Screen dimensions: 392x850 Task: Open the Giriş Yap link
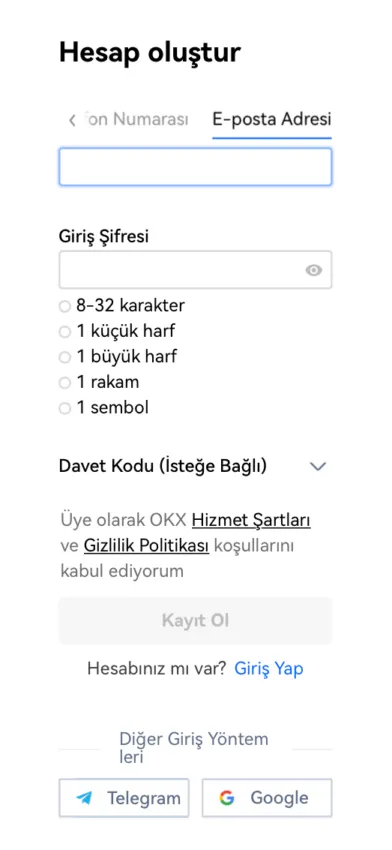click(269, 669)
